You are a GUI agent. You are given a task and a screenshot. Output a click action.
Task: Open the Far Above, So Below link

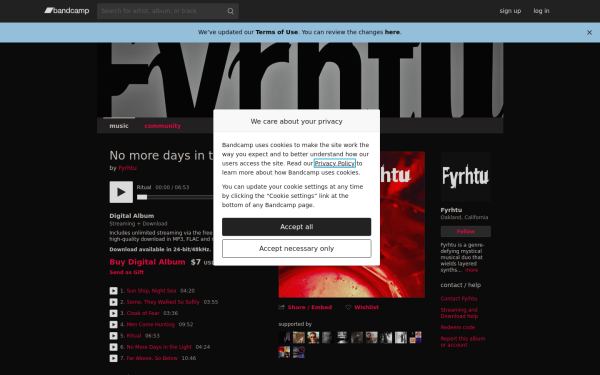152,359
